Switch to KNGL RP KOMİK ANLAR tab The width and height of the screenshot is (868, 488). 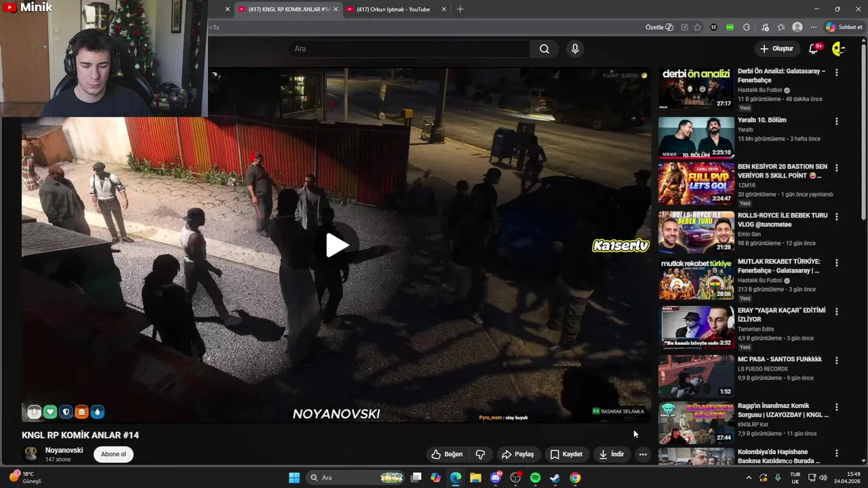coord(288,9)
